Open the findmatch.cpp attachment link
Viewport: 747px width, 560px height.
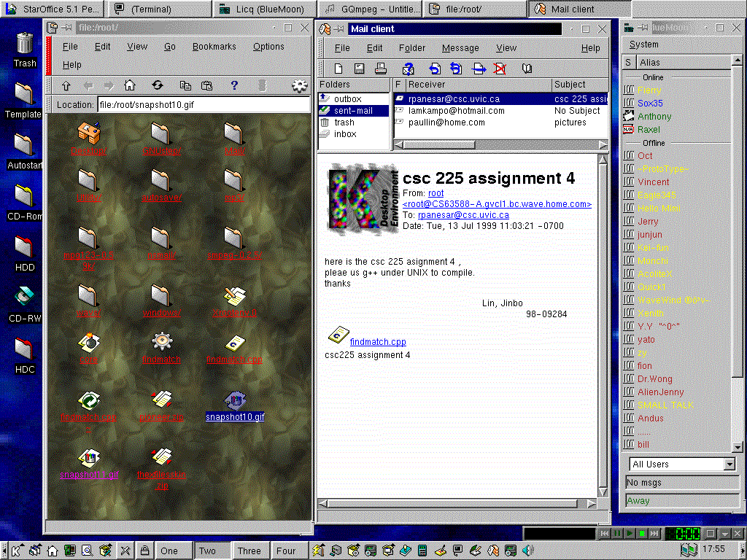click(378, 342)
